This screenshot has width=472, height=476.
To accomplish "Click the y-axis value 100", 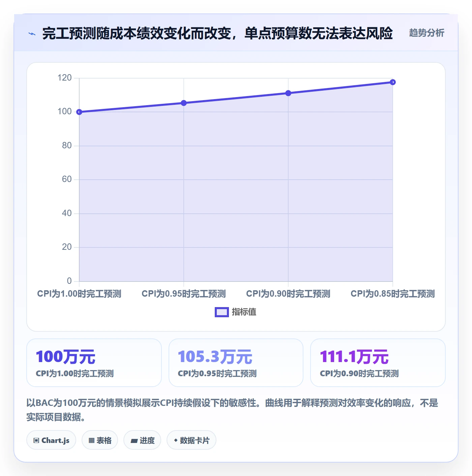I will coord(64,112).
